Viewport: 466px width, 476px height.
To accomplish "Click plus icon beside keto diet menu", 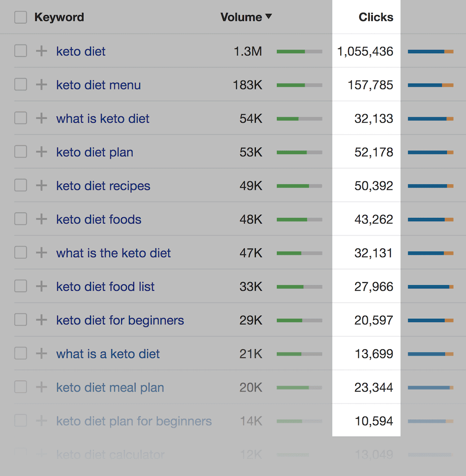I will [x=41, y=85].
